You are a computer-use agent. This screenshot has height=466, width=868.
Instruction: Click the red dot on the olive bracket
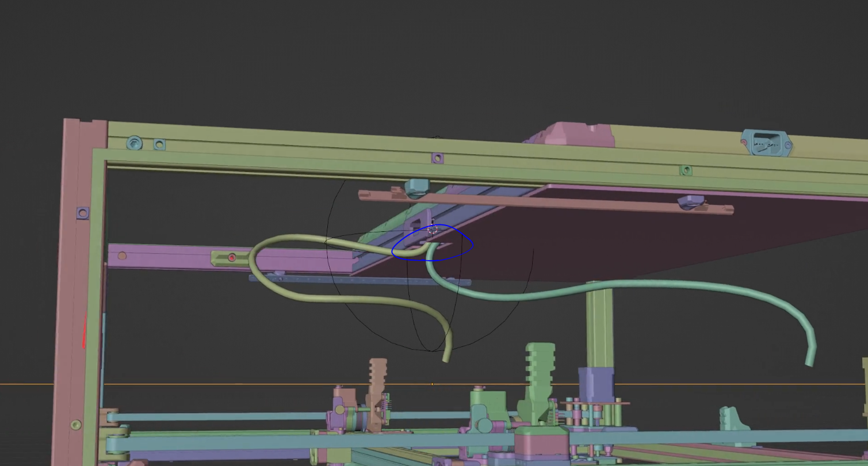[x=232, y=258]
